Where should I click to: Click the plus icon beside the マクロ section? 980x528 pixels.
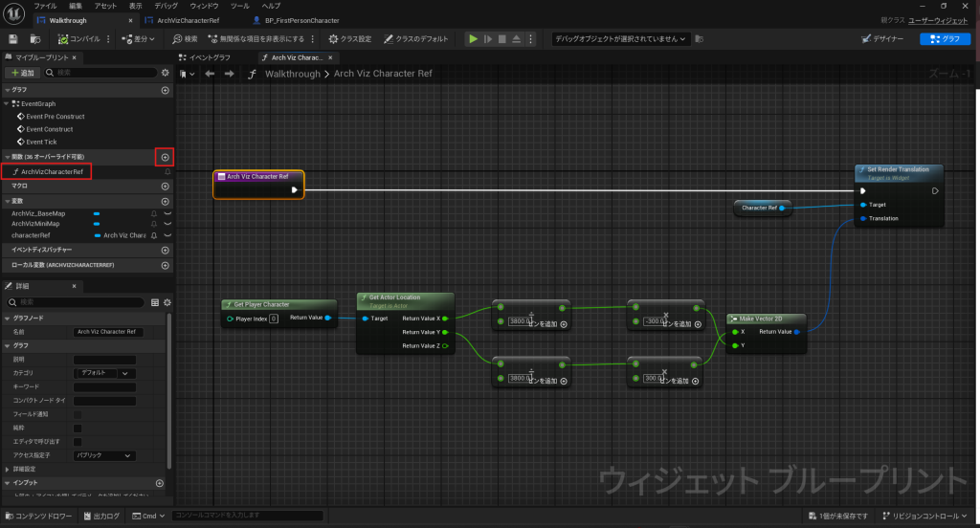165,187
